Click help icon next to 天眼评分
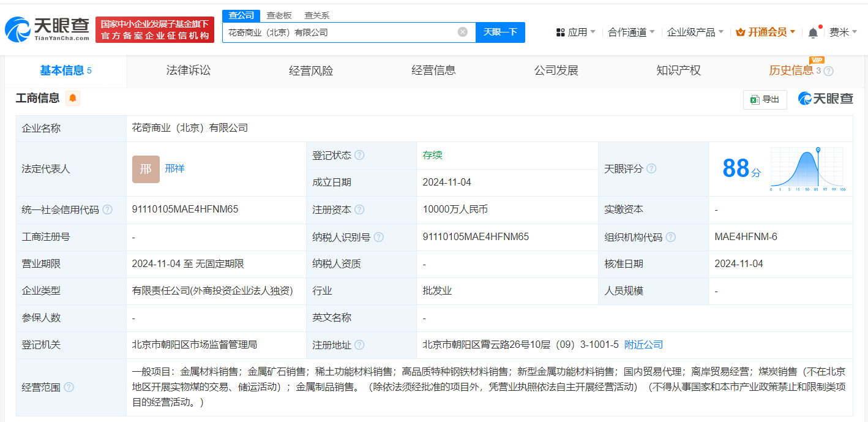This screenshot has height=422, width=868. [x=651, y=168]
